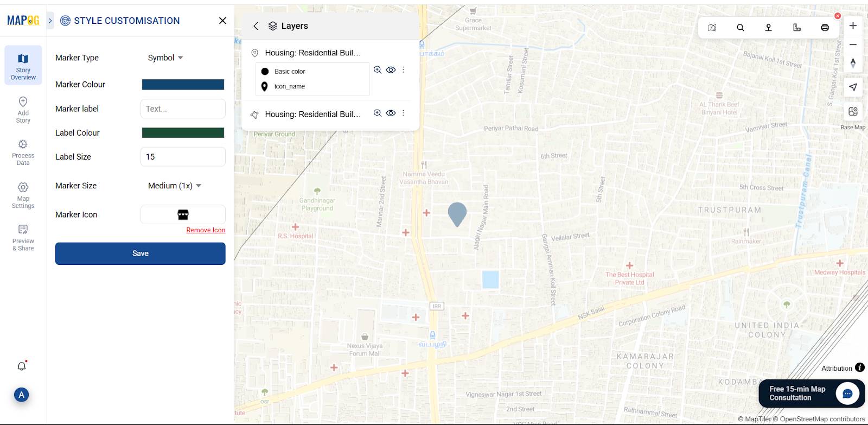Image resolution: width=868 pixels, height=425 pixels.
Task: Zoom to the first Housing layer
Action: [378, 69]
